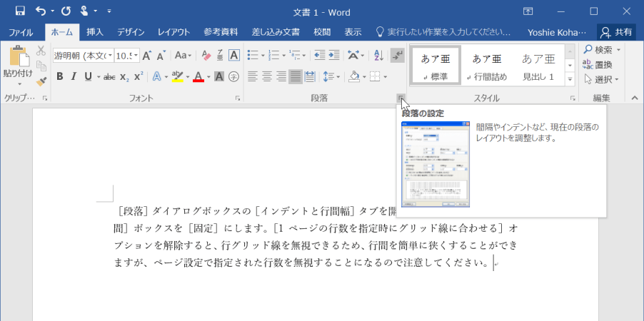Viewport: 644px width, 321px height.
Task: Toggle Bold formatting
Action: pos(60,76)
